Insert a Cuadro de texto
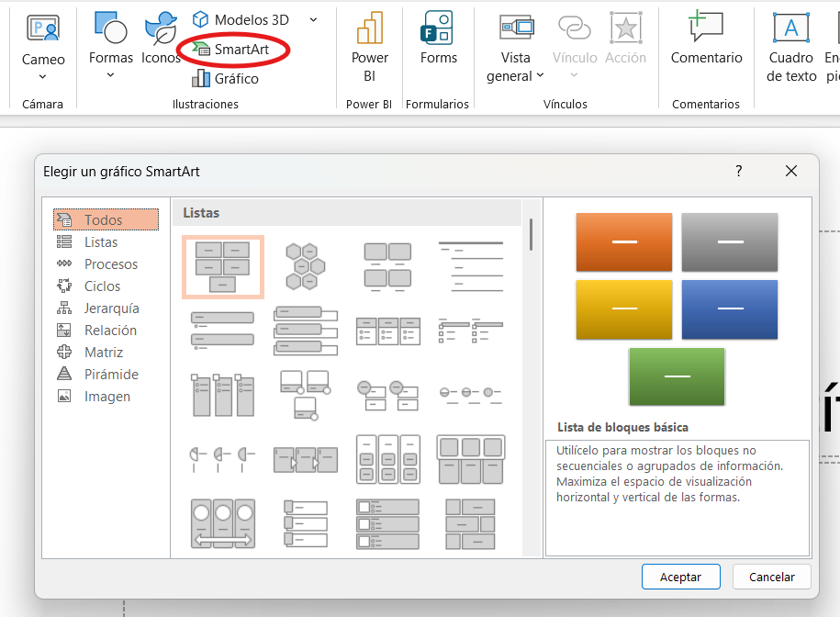This screenshot has width=840, height=617. [791, 47]
